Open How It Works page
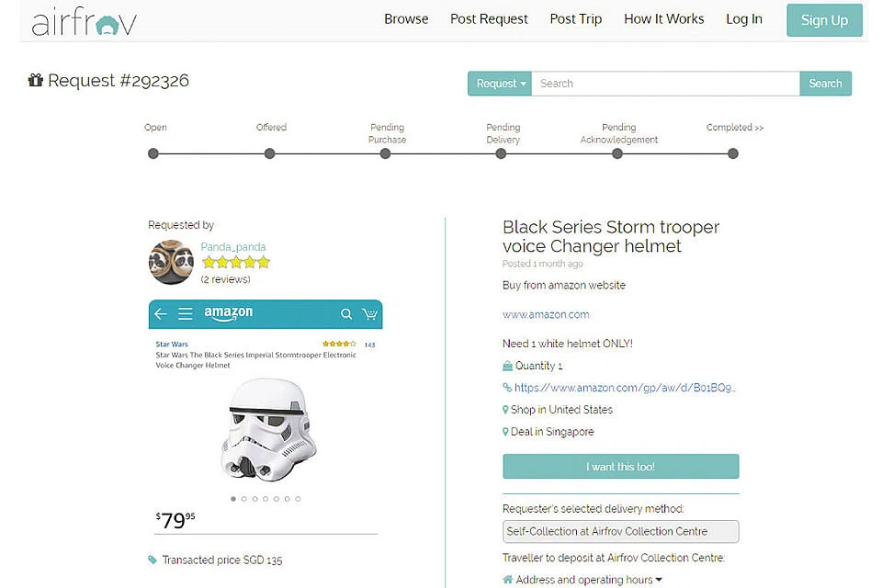This screenshot has height=588, width=882. click(x=663, y=19)
